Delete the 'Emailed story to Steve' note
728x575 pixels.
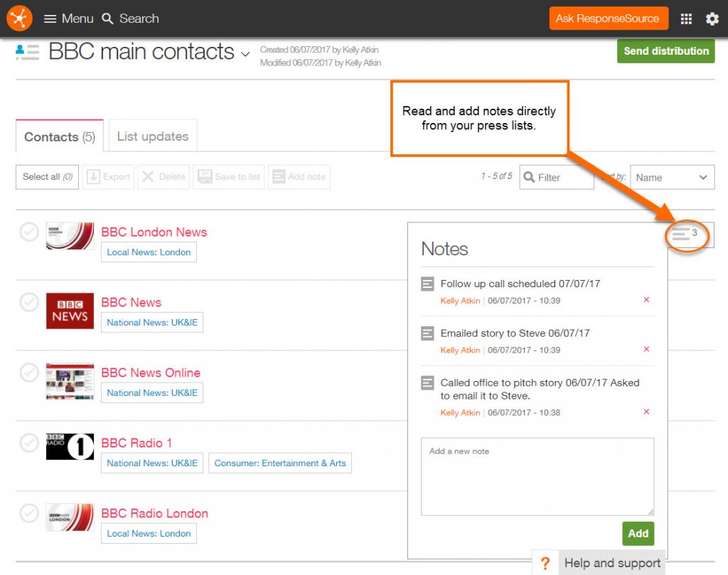click(646, 349)
